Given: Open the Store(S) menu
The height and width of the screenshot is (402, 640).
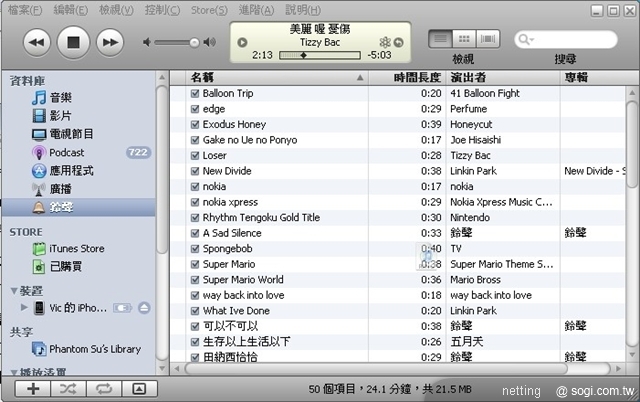Looking at the screenshot, I should click(209, 10).
